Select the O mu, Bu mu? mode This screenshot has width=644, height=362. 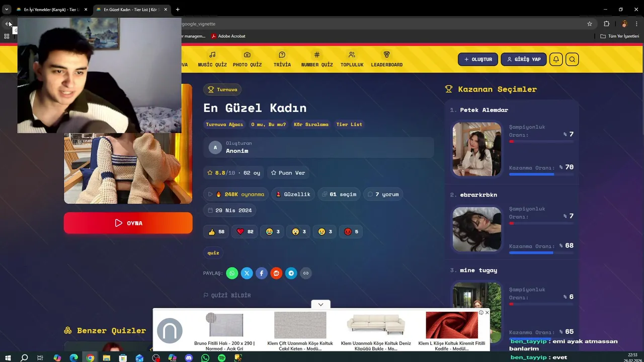pyautogui.click(x=268, y=124)
